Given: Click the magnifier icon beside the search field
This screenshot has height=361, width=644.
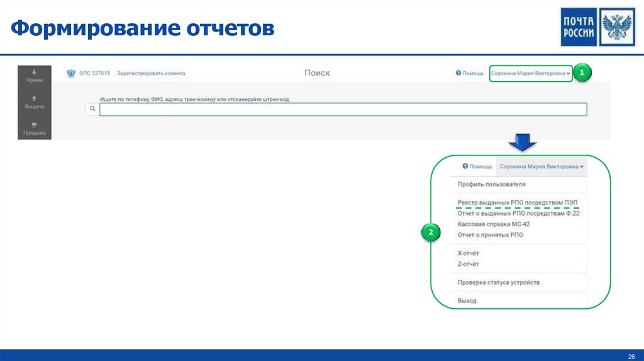Looking at the screenshot, I should (92, 109).
